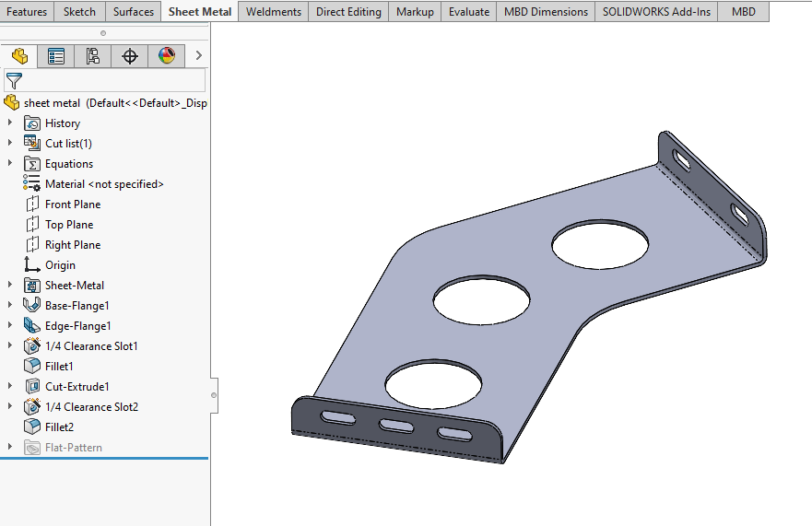The width and height of the screenshot is (812, 526).
Task: Select the Edge-Flange1 feature icon
Action: point(33,326)
